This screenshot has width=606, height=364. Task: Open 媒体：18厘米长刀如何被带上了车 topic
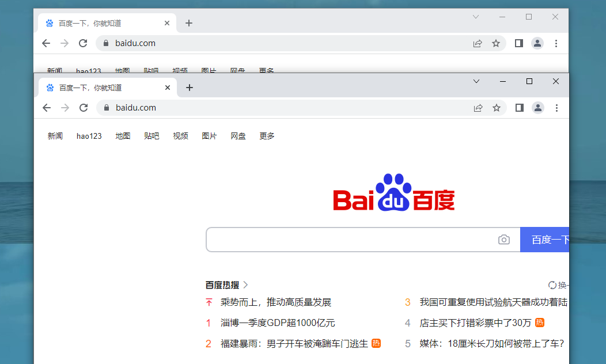[x=492, y=343]
